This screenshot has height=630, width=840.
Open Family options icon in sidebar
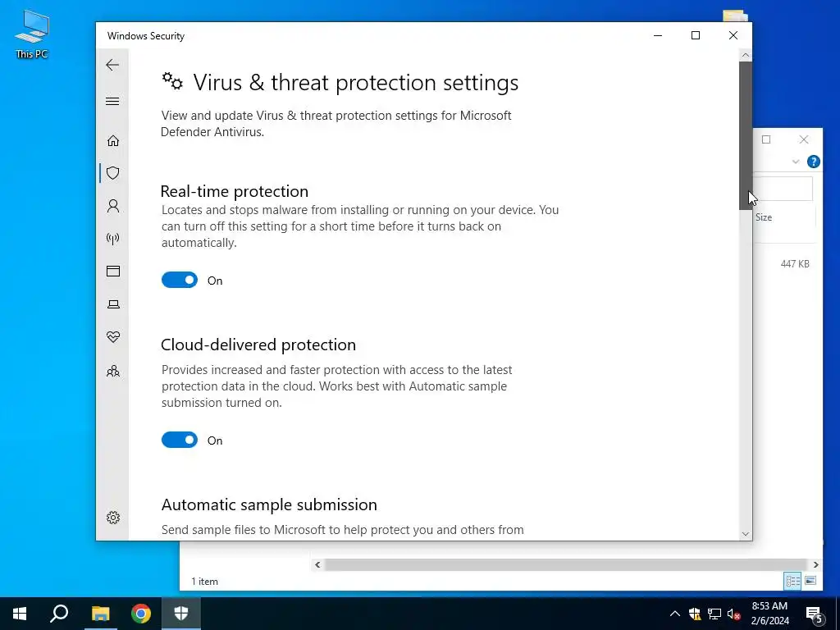113,371
